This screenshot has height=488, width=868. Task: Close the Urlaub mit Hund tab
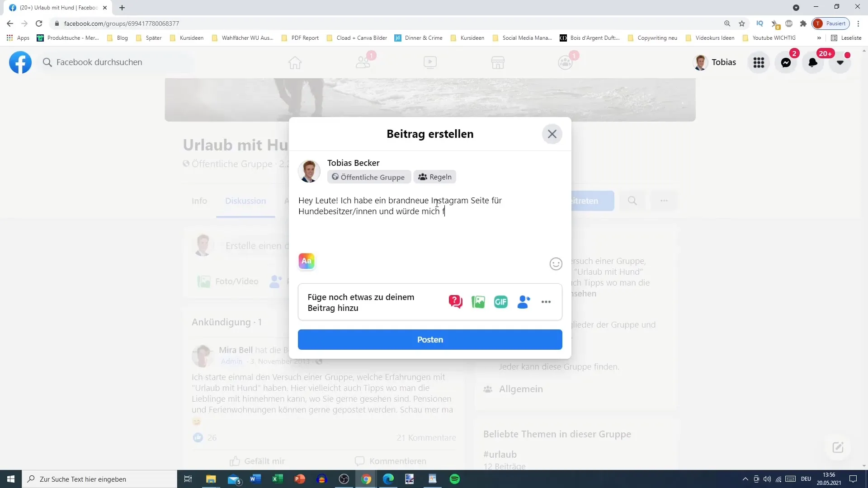click(x=105, y=8)
